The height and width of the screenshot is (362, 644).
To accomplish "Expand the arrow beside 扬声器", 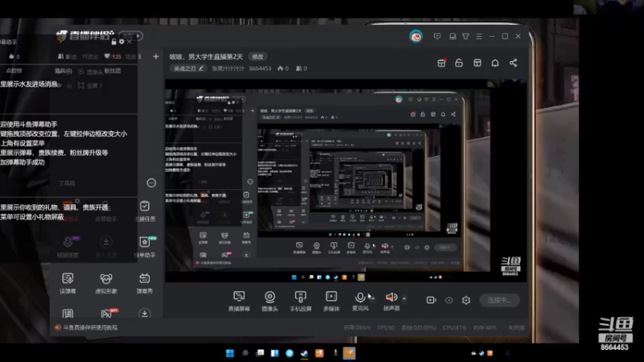I will (x=404, y=298).
